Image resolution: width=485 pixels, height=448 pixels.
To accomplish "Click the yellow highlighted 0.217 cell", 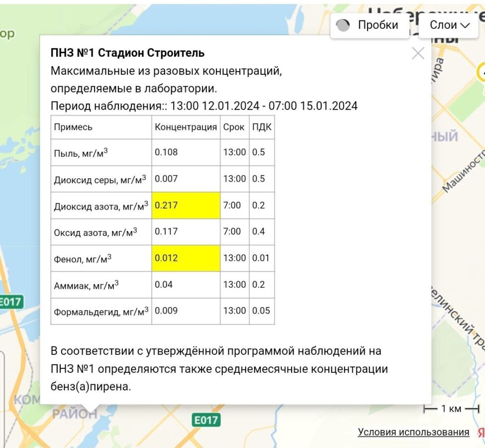I will click(186, 205).
